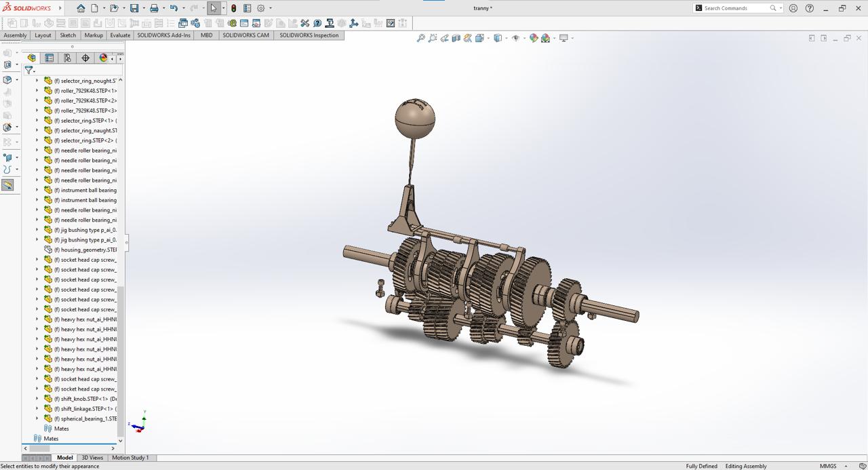The height and width of the screenshot is (470, 868).
Task: Click the Zoom to Area icon
Action: pos(433,38)
